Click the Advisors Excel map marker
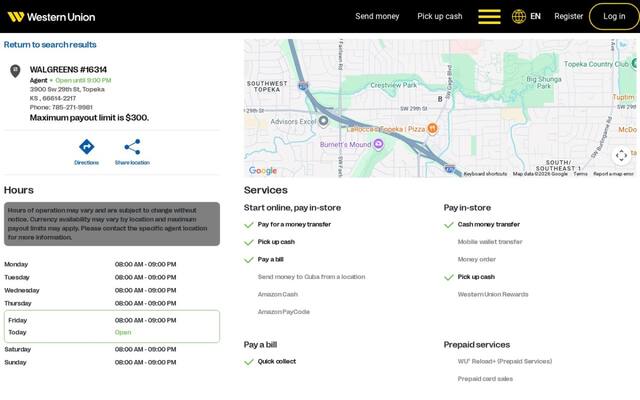 click(323, 121)
